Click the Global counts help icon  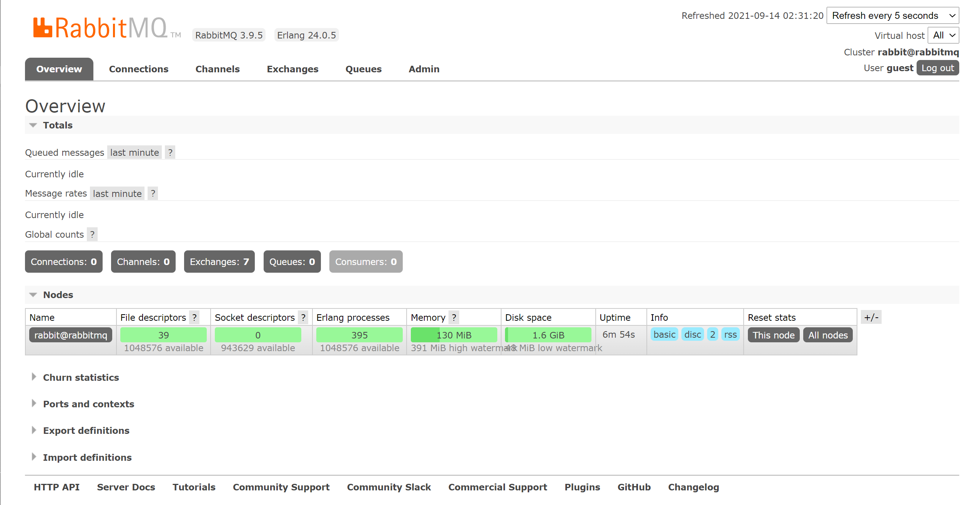coord(92,235)
